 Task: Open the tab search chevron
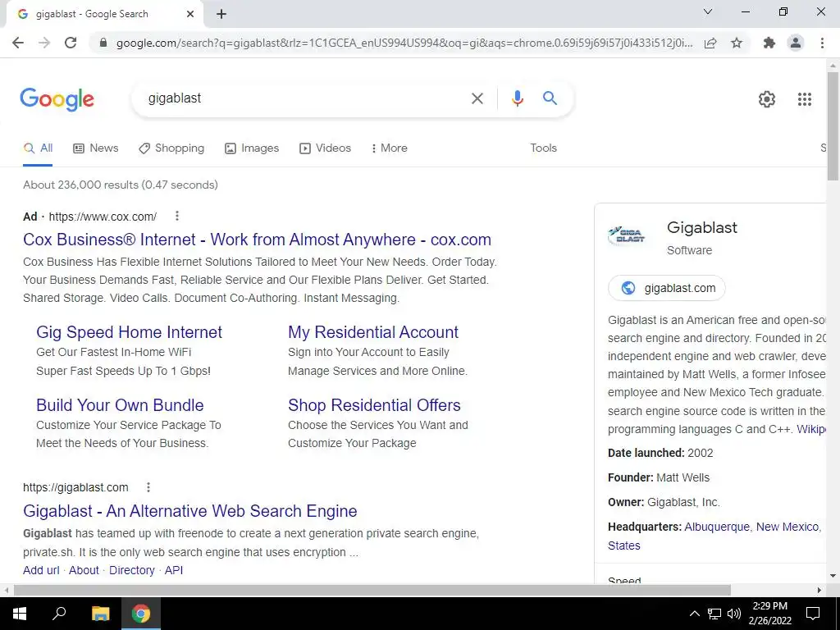(708, 11)
